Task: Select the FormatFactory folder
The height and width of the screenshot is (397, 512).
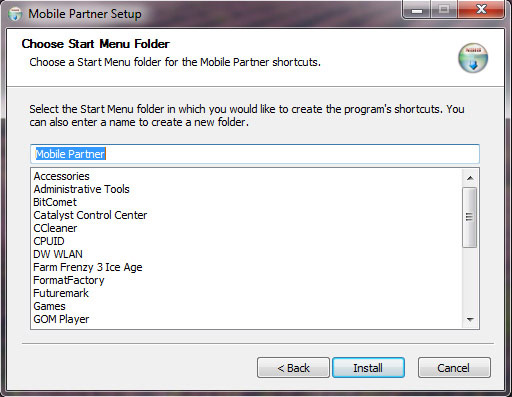Action: pyautogui.click(x=69, y=280)
